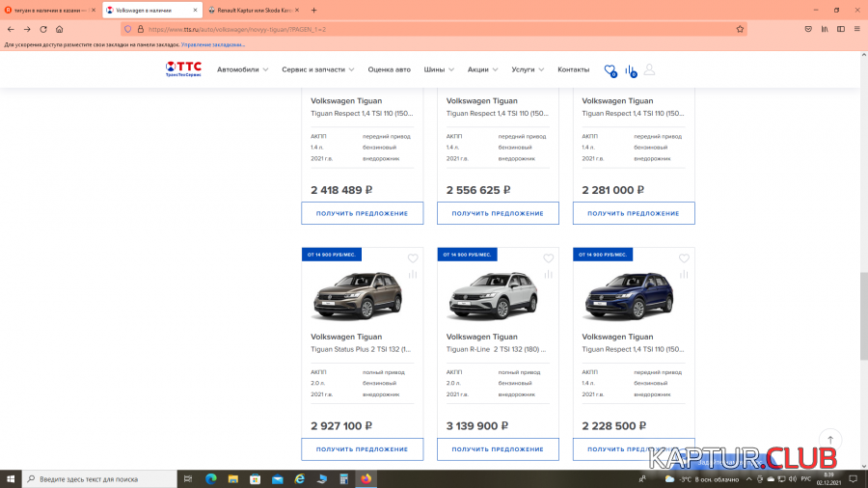Open Контакты page

point(574,69)
